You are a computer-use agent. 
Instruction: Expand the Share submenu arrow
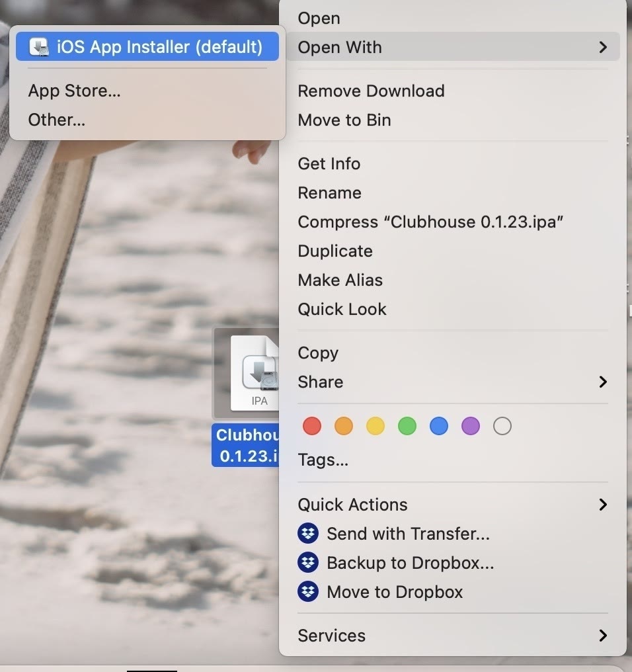point(602,382)
